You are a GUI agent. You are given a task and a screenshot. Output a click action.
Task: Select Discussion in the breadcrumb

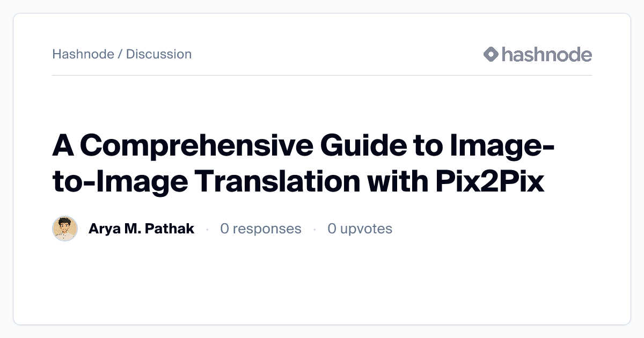click(x=159, y=54)
